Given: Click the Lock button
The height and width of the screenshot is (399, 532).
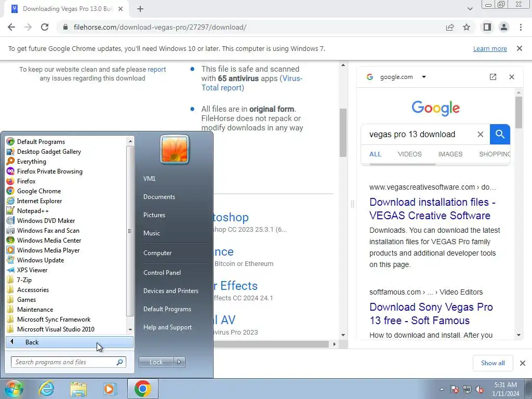Looking at the screenshot, I should [156, 362].
